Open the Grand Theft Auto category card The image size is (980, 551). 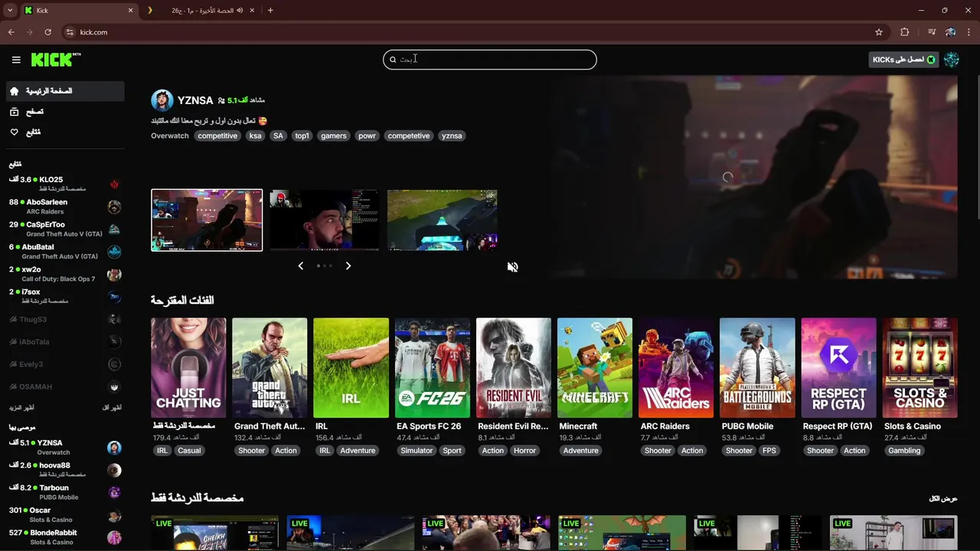click(x=269, y=368)
